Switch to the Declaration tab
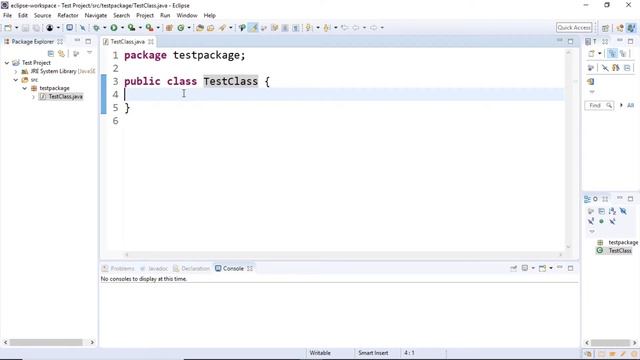This screenshot has height=360, width=640. [191, 269]
